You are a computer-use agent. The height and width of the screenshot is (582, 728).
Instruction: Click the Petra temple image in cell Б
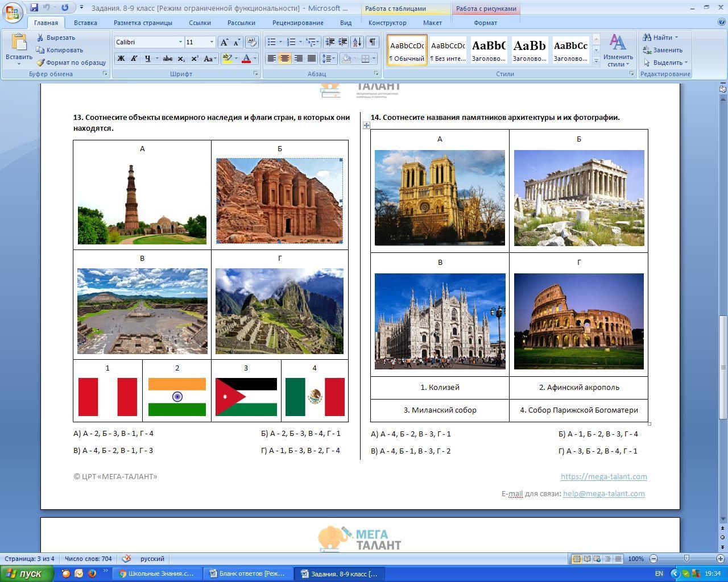pyautogui.click(x=279, y=201)
